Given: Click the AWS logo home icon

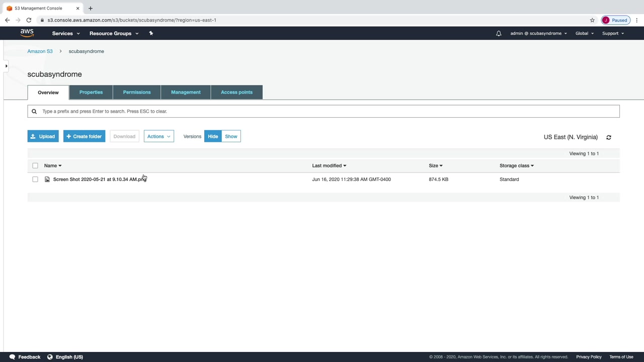Looking at the screenshot, I should coord(27,33).
